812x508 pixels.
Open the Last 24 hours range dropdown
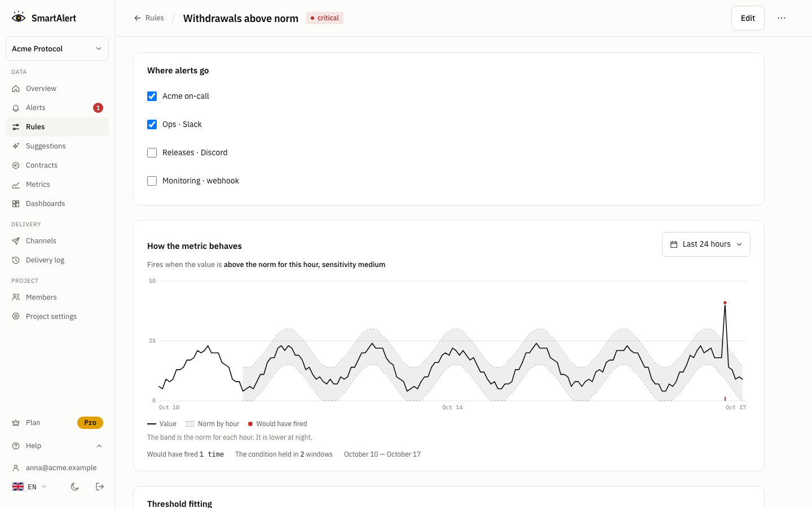pyautogui.click(x=706, y=244)
